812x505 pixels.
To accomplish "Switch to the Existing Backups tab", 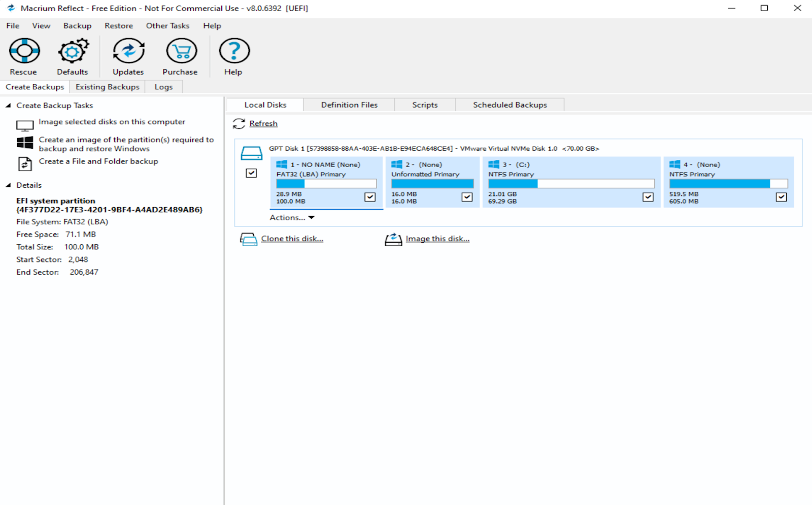I will [x=108, y=87].
